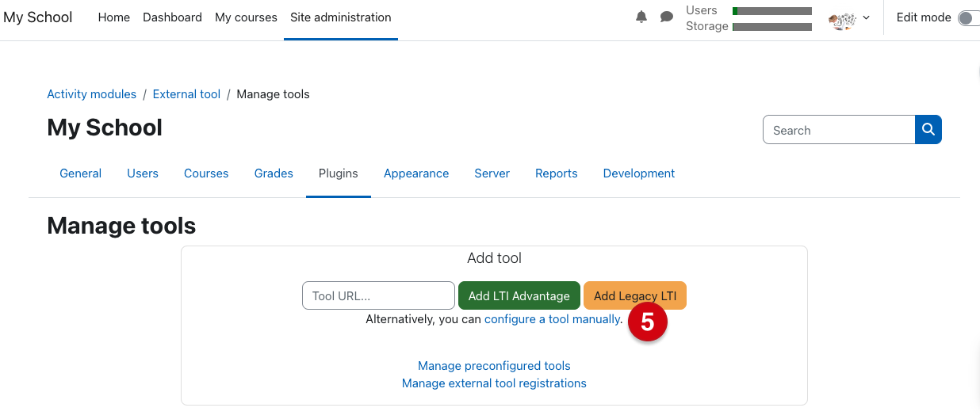Toggle Edit mode switch
This screenshot has width=980, height=419.
[x=969, y=17]
